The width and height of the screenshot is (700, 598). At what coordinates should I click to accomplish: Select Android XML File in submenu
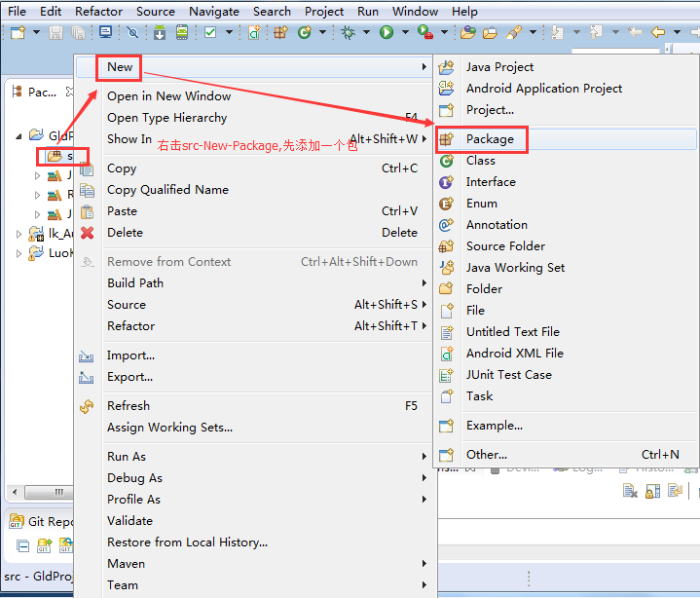[x=515, y=354]
